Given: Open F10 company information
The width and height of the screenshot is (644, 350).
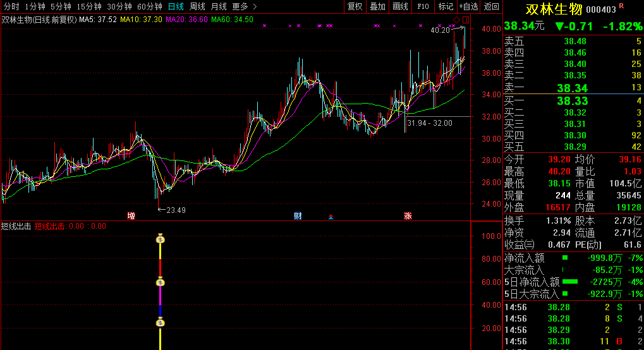Looking at the screenshot, I should (423, 6).
